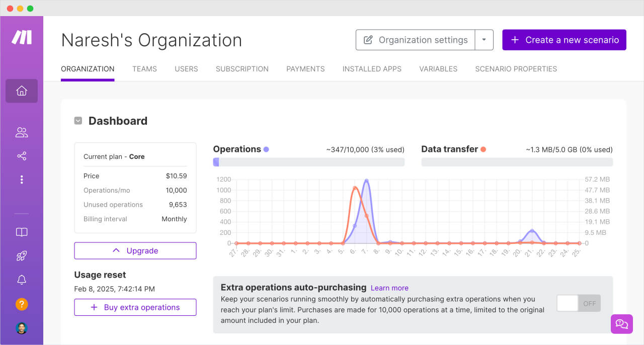Open the chat support bubble
This screenshot has height=345, width=644.
click(x=622, y=324)
